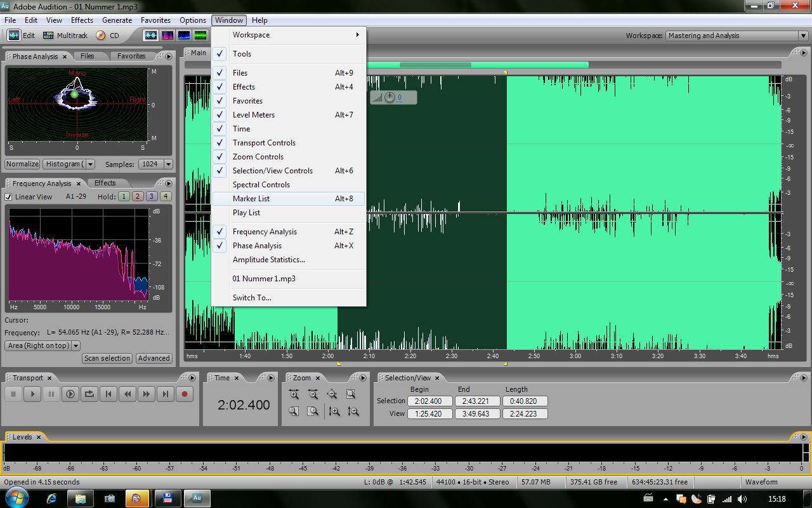Toggle Hold button 2

(x=138, y=197)
